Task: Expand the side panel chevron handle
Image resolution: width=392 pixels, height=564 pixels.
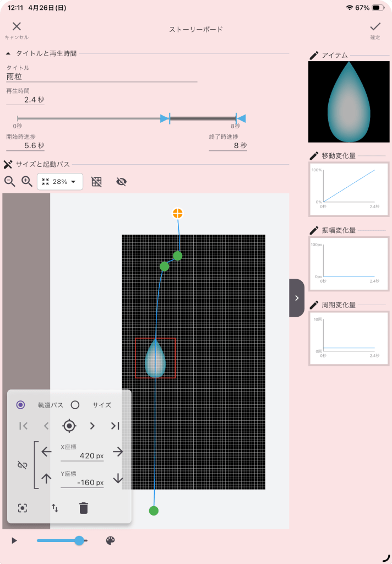Action: click(x=297, y=298)
